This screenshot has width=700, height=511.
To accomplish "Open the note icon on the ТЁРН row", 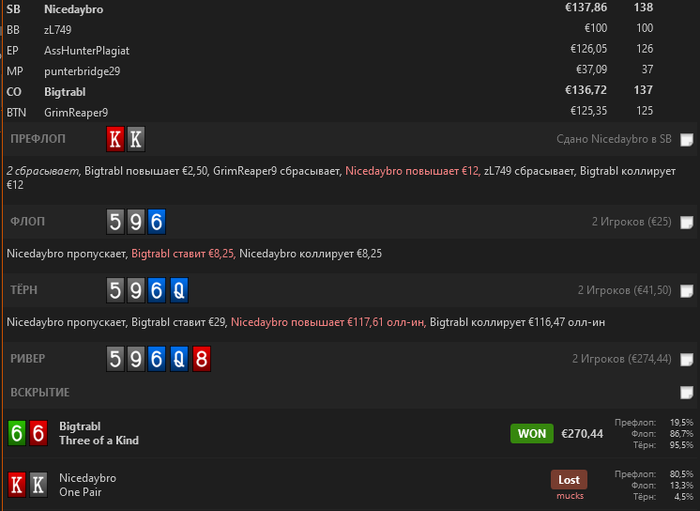I will [x=687, y=291].
